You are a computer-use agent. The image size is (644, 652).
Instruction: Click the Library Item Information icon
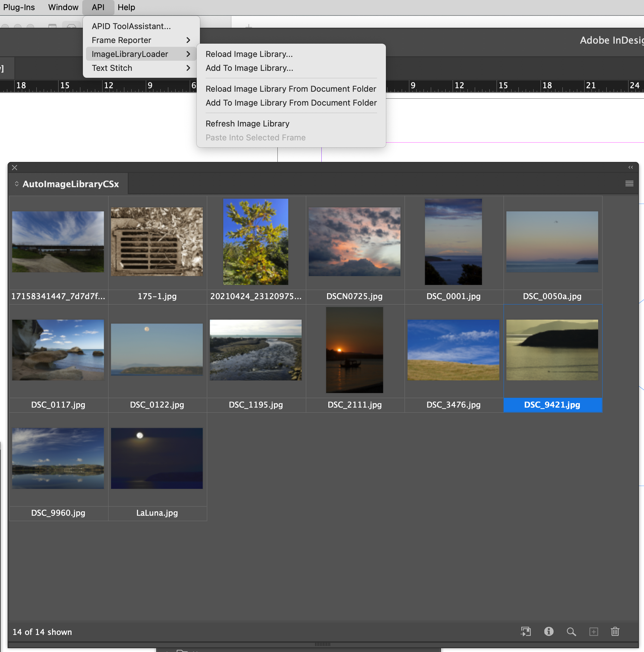click(548, 631)
